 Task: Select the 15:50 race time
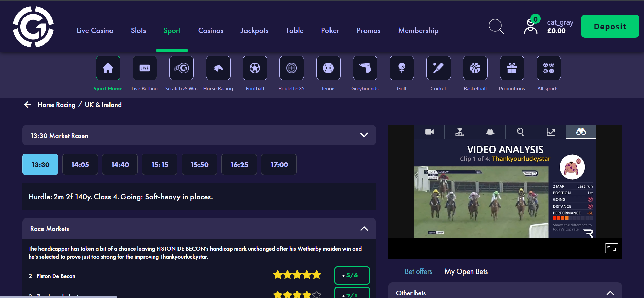(x=200, y=164)
